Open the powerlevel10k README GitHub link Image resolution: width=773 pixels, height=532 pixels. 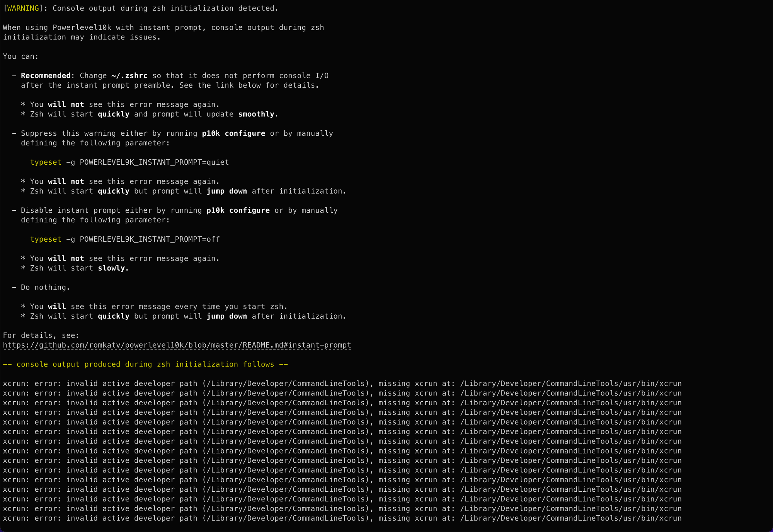click(177, 345)
